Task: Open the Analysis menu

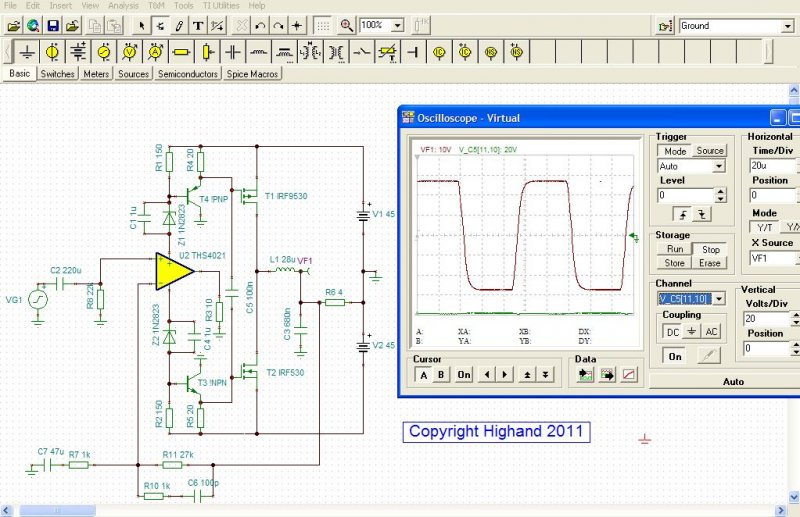Action: tap(123, 6)
